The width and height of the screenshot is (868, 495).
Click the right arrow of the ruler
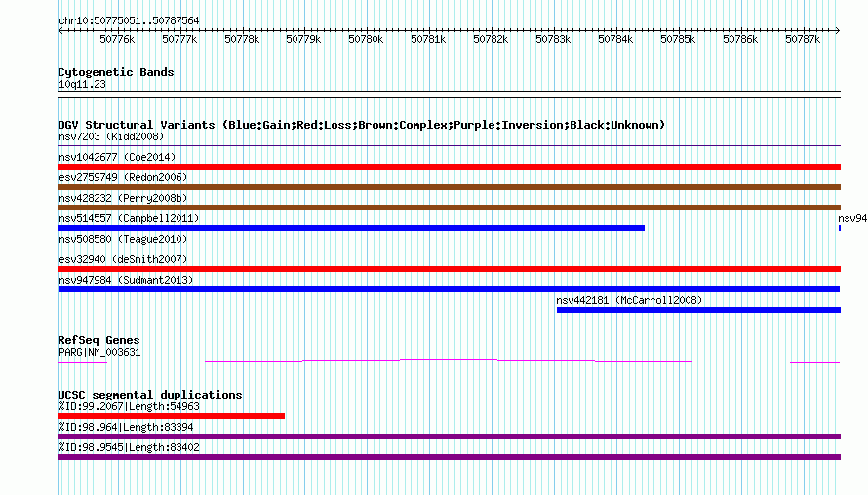[838, 30]
